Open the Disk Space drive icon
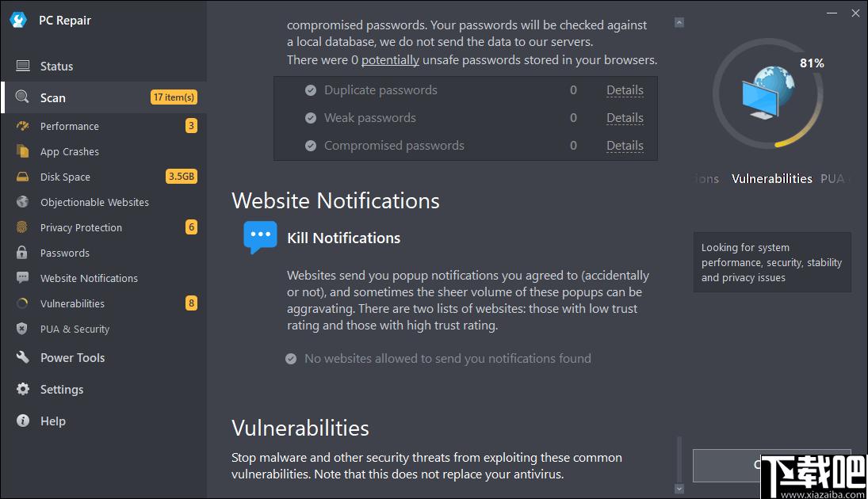This screenshot has height=499, width=868. (23, 177)
